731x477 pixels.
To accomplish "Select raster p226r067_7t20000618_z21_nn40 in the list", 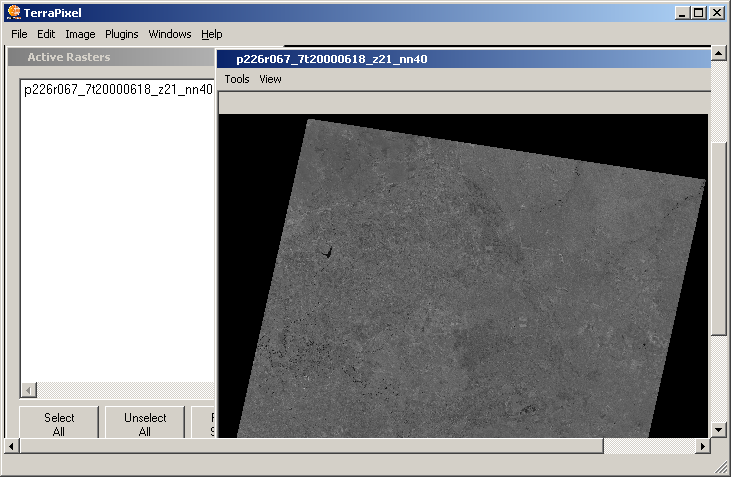I will click(118, 89).
